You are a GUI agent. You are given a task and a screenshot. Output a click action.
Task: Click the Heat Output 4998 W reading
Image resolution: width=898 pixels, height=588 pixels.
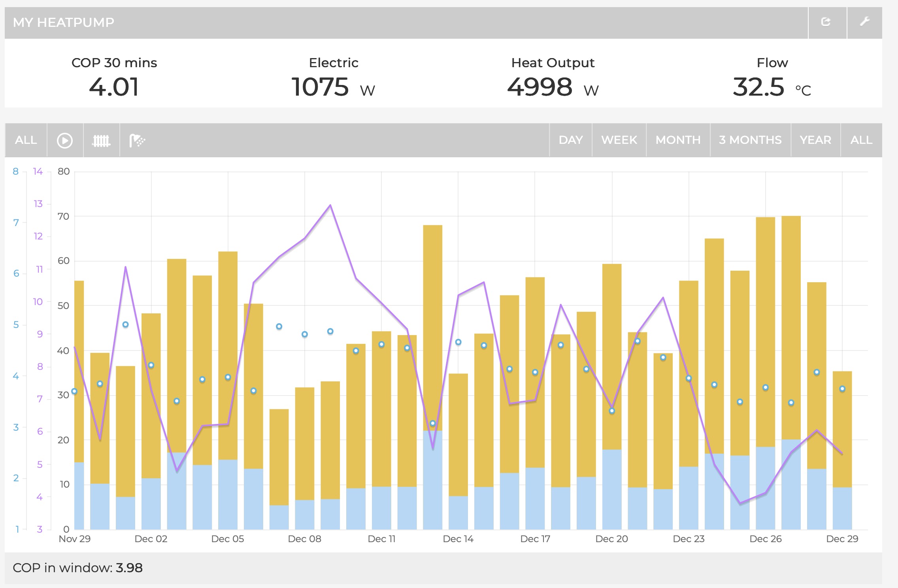pyautogui.click(x=540, y=87)
